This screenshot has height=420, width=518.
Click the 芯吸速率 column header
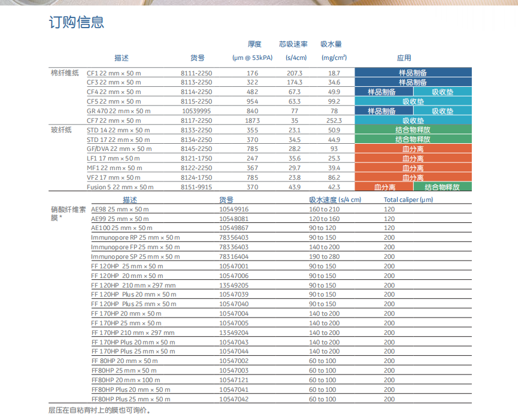pos(293,44)
